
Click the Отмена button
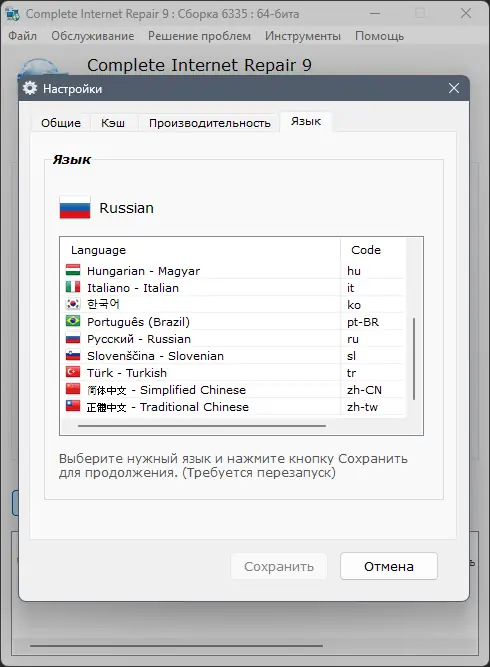389,566
